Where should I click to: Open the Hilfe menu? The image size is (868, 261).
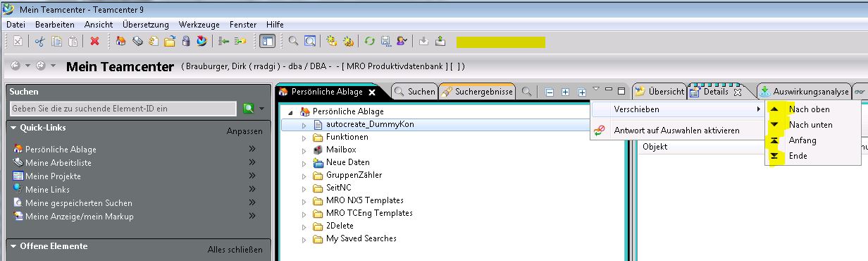(275, 24)
